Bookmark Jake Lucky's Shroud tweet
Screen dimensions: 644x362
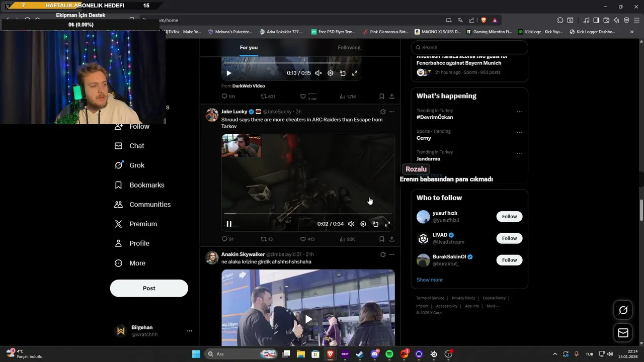[382, 239]
